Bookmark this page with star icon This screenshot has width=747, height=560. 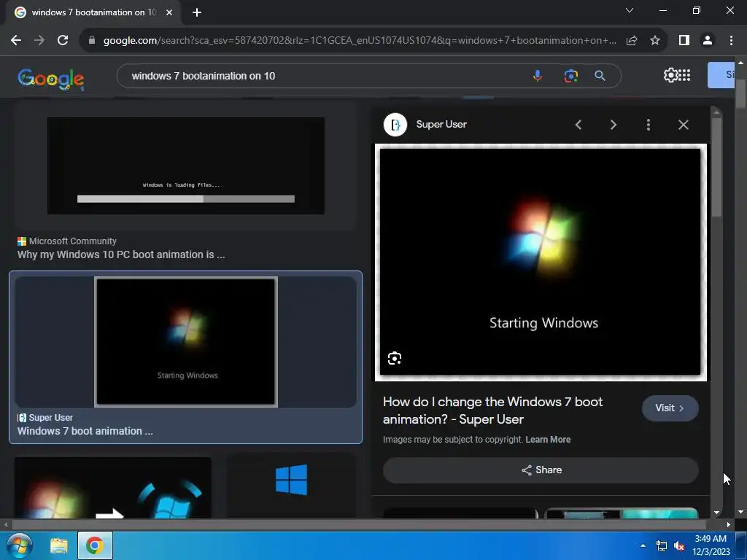(655, 41)
